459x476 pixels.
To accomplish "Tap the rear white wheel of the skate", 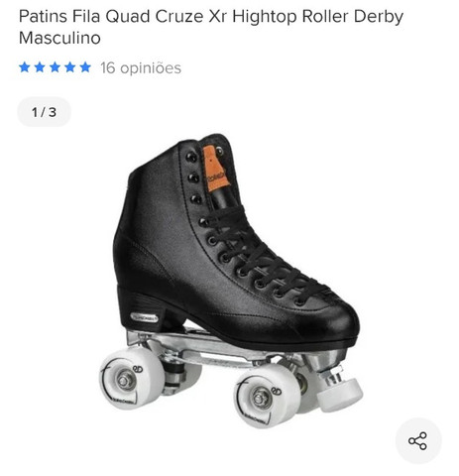I will tap(132, 378).
